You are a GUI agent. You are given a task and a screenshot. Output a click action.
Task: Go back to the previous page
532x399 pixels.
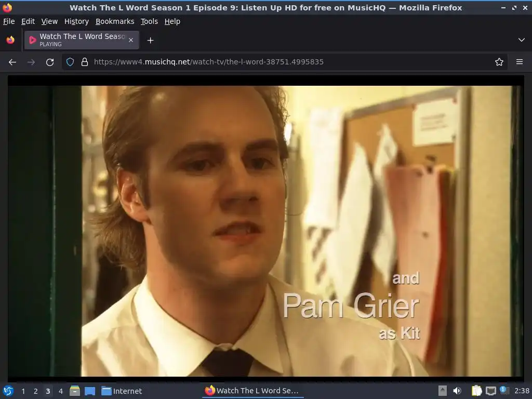click(12, 62)
